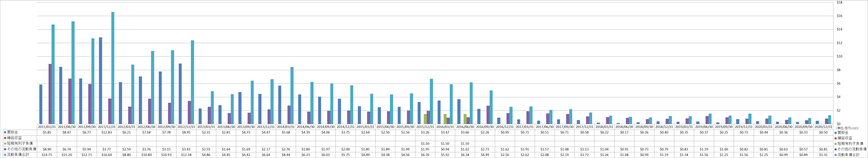
Task: Click the cyan 流動負債合計 swatch in the right-side legend
Action: click(x=836, y=155)
